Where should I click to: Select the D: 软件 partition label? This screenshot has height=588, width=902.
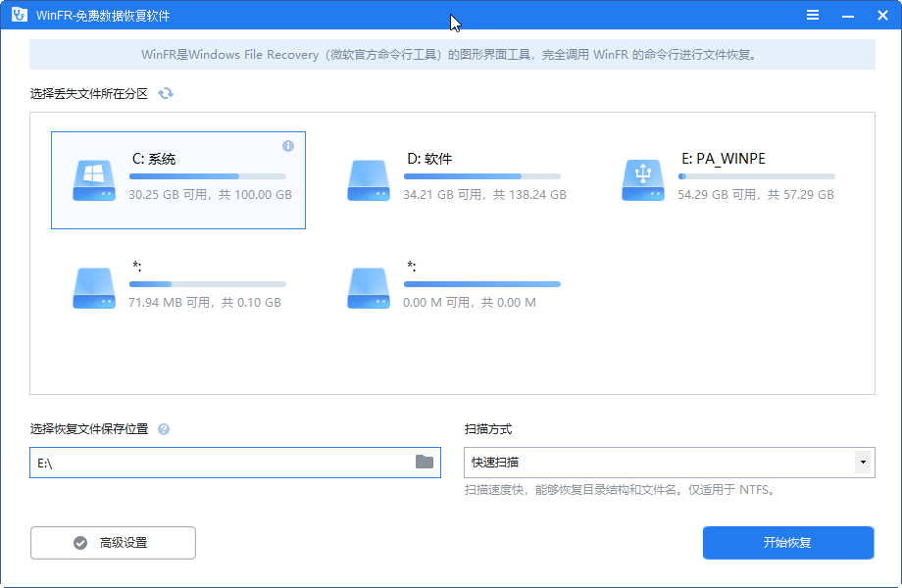click(x=429, y=159)
